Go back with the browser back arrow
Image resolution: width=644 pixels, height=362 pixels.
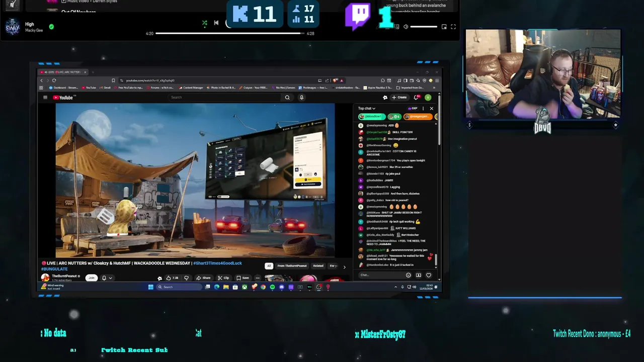42,80
